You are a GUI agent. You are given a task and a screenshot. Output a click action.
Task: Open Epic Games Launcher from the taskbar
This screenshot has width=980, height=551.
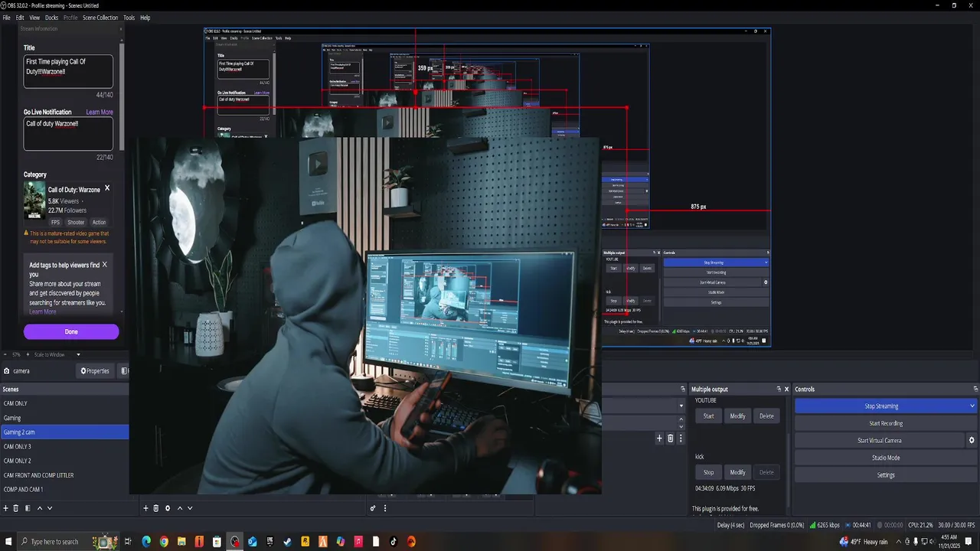point(270,542)
